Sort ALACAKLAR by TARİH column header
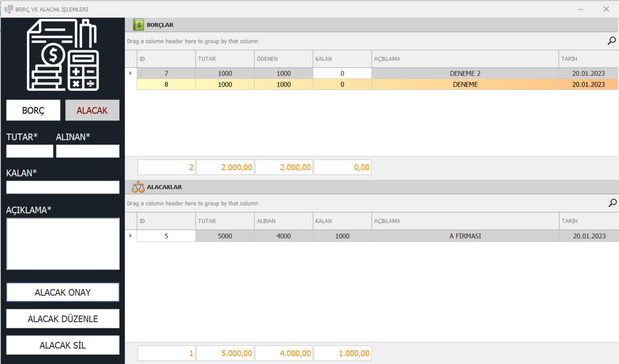Screen dimensions: 619x364 click(589, 221)
